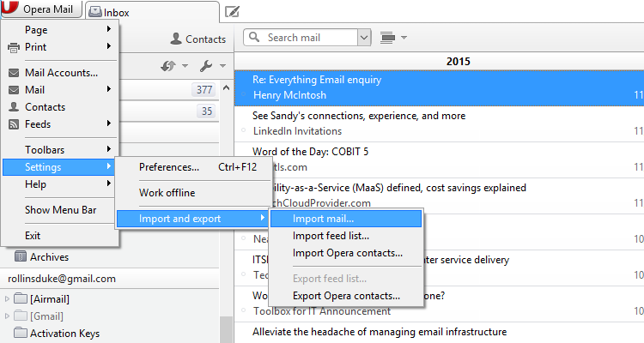The image size is (644, 343).
Task: Toggle Work offline in Settings submenu
Action: point(167,193)
